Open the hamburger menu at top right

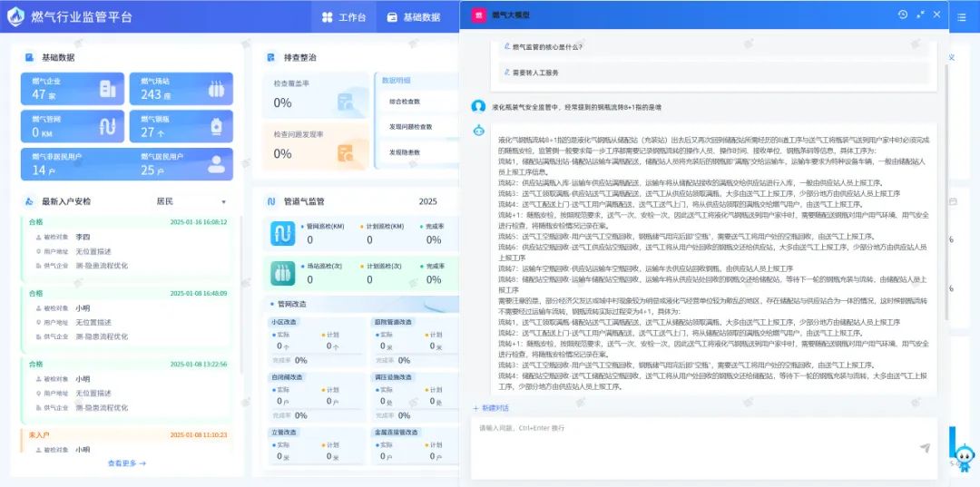(x=961, y=17)
